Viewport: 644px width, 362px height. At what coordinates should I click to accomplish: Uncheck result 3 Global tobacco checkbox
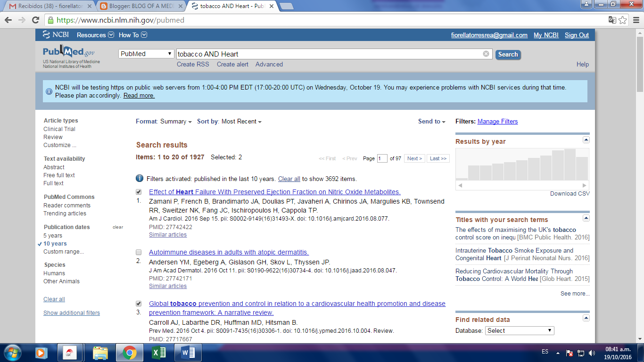pyautogui.click(x=139, y=304)
